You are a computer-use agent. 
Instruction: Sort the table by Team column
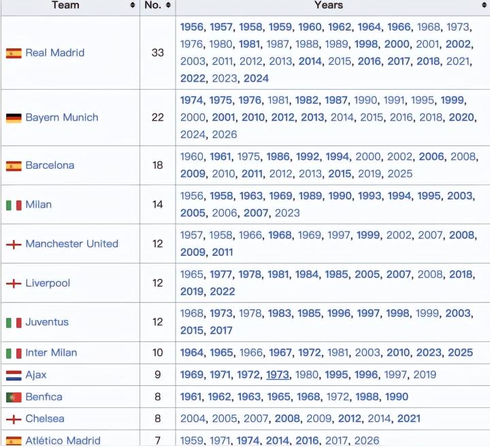133,5
